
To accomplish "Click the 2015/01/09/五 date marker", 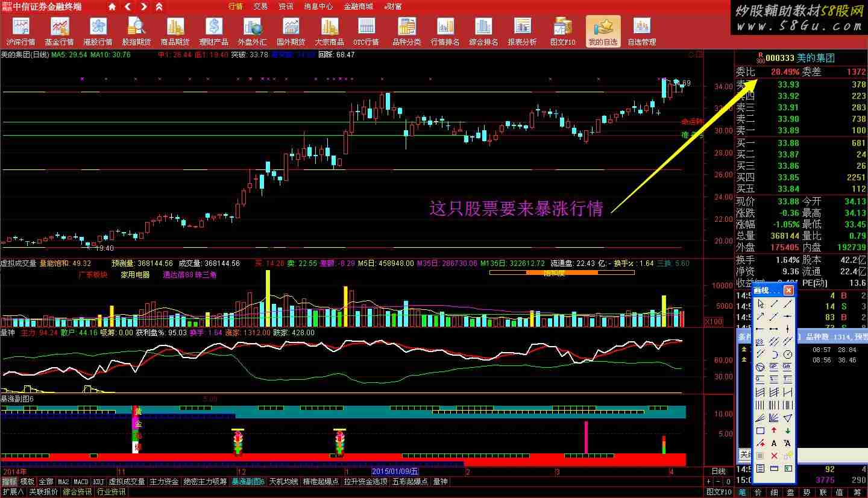I will click(395, 471).
